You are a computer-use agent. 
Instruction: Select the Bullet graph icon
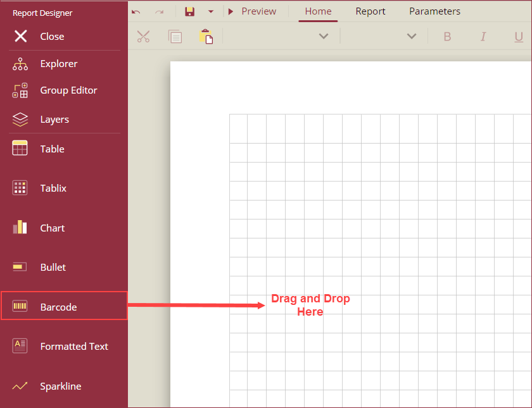(20, 267)
